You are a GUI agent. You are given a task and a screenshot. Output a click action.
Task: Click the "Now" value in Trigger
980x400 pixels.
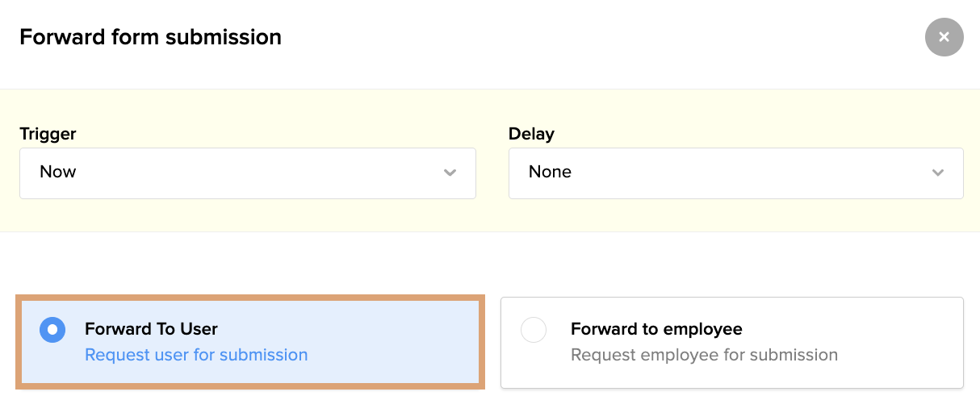[58, 172]
